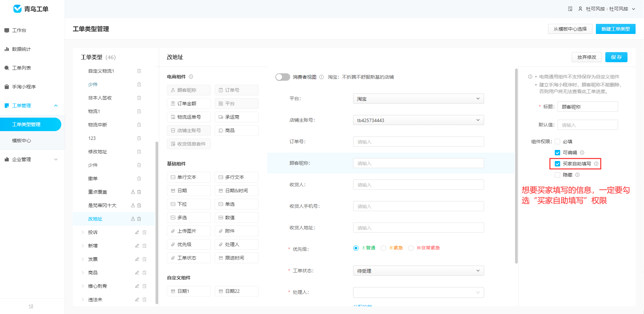
Task: Click 新建工单类型 button
Action: pyautogui.click(x=616, y=29)
